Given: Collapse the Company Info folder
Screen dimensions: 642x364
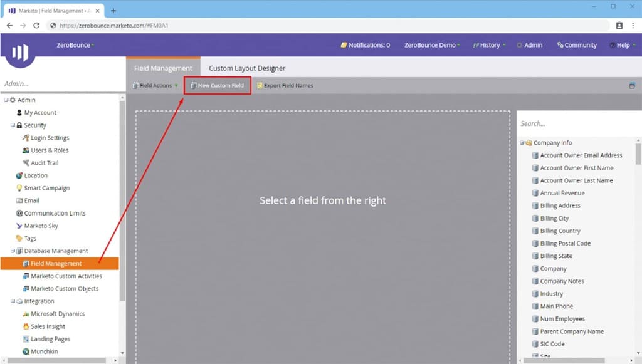Looking at the screenshot, I should pyautogui.click(x=522, y=143).
